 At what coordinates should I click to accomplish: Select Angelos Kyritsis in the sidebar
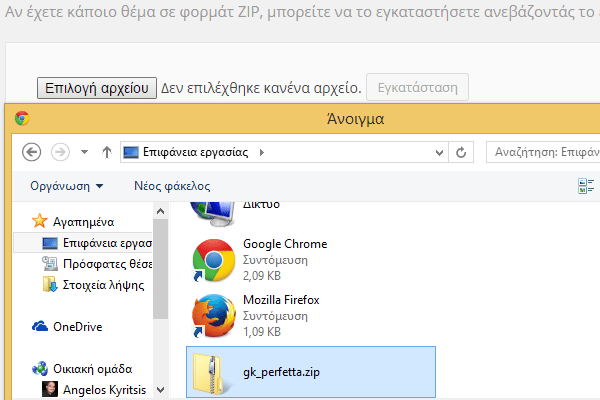click(104, 390)
